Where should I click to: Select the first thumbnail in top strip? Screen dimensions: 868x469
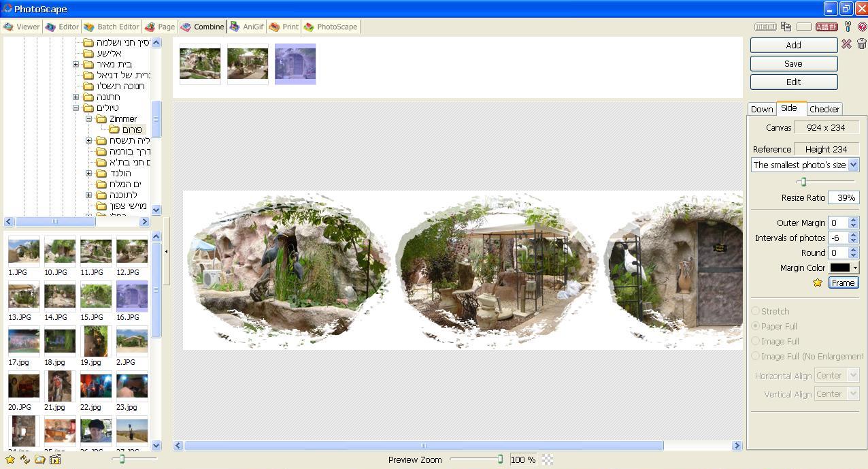tap(200, 64)
